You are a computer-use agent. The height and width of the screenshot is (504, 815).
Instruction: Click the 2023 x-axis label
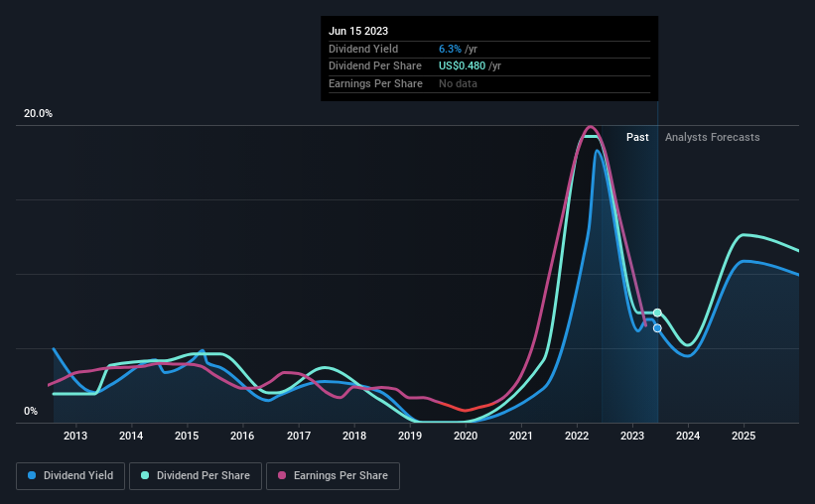[632, 436]
